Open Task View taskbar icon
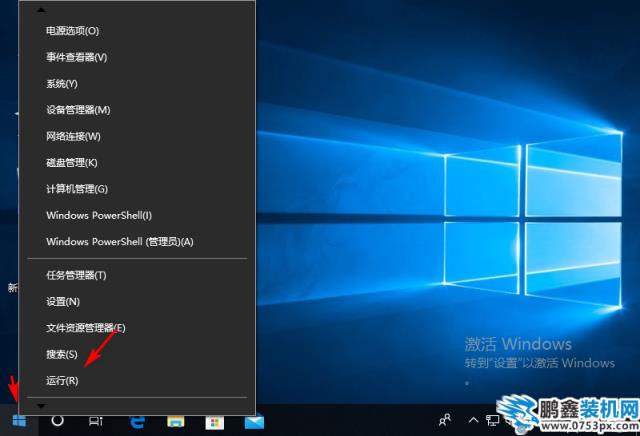The height and width of the screenshot is (436, 640). (x=96, y=421)
